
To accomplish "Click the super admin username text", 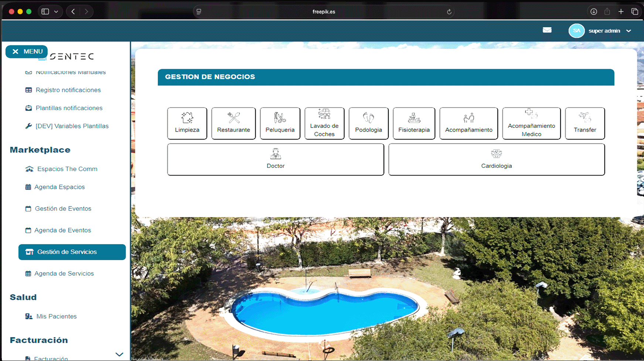I will point(604,31).
